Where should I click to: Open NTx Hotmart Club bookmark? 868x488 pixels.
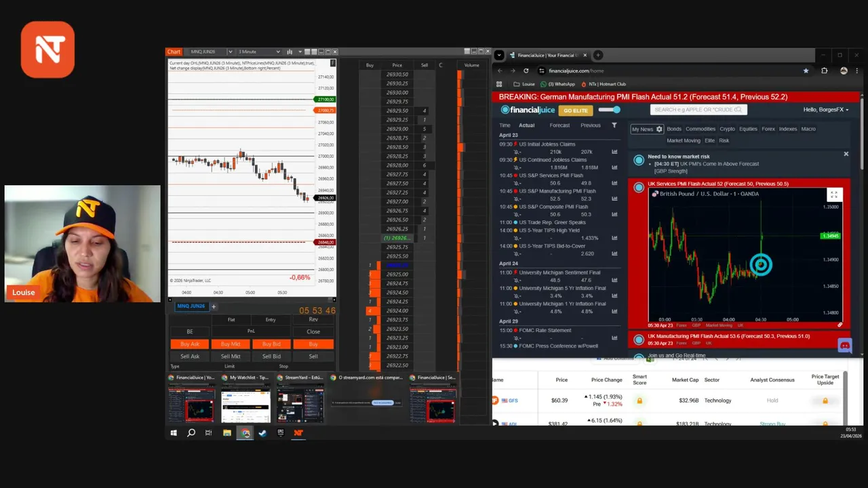603,84
